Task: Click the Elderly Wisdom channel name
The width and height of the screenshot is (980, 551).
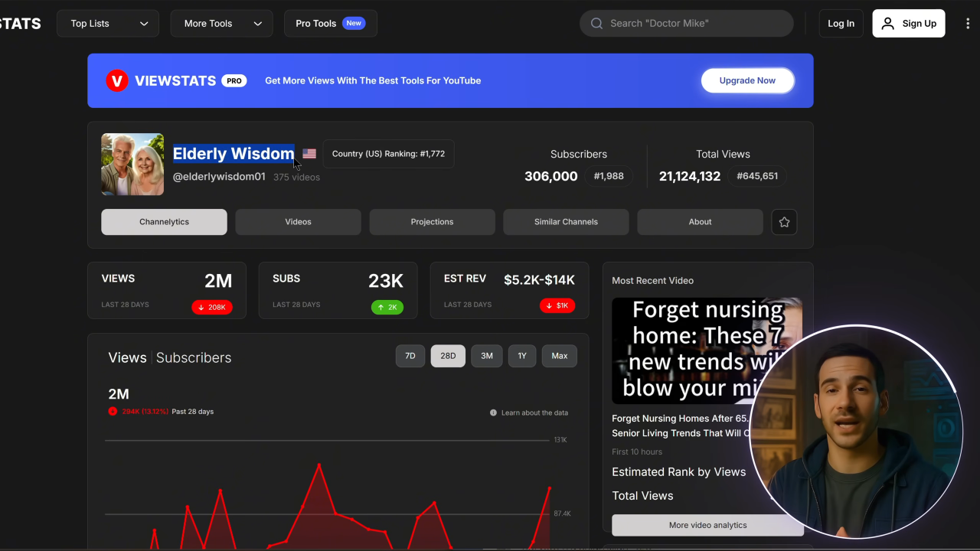Action: tap(234, 154)
